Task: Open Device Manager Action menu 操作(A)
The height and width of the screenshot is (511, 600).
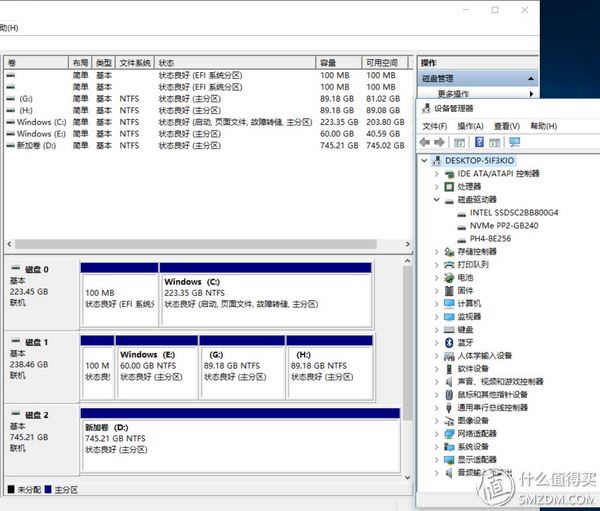Action: 470,126
